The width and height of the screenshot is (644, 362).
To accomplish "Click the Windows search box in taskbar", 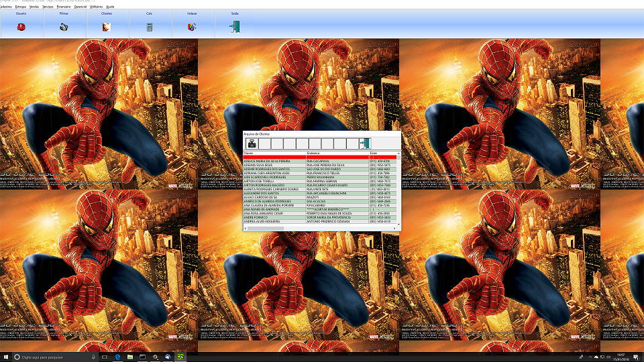I will pyautogui.click(x=54, y=357).
